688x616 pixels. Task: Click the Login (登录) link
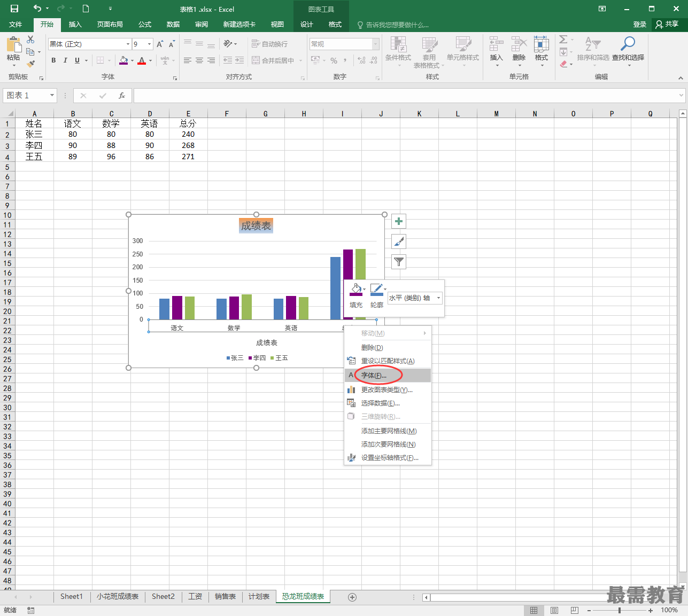(x=639, y=25)
